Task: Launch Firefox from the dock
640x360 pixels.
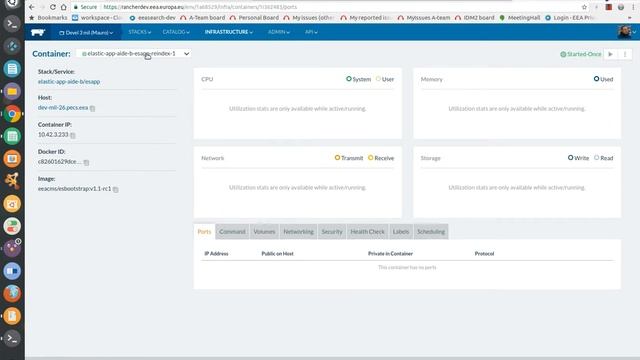Action: pyautogui.click(x=12, y=293)
